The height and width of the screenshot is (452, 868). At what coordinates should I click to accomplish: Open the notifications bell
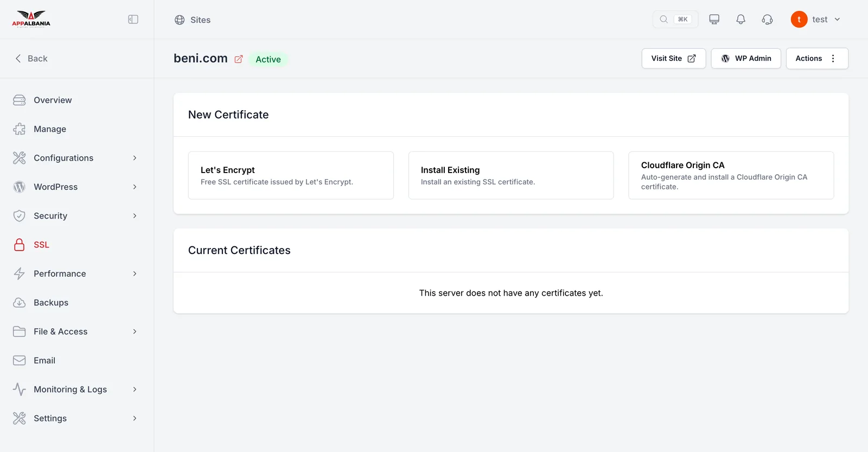741,20
